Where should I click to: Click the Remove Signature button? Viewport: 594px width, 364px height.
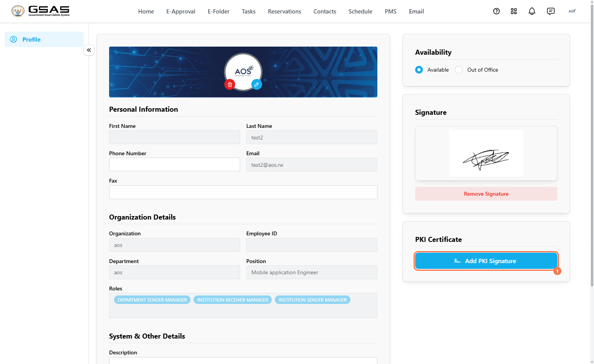coord(486,194)
